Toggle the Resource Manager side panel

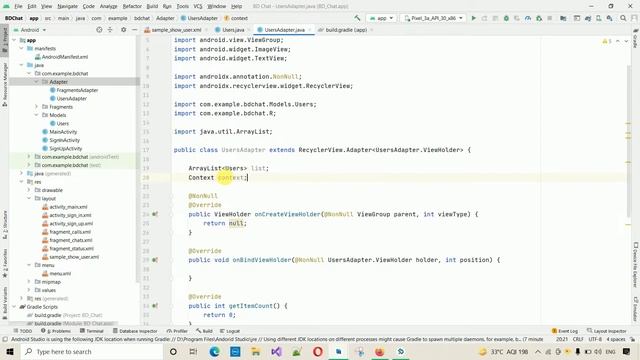click(4, 85)
